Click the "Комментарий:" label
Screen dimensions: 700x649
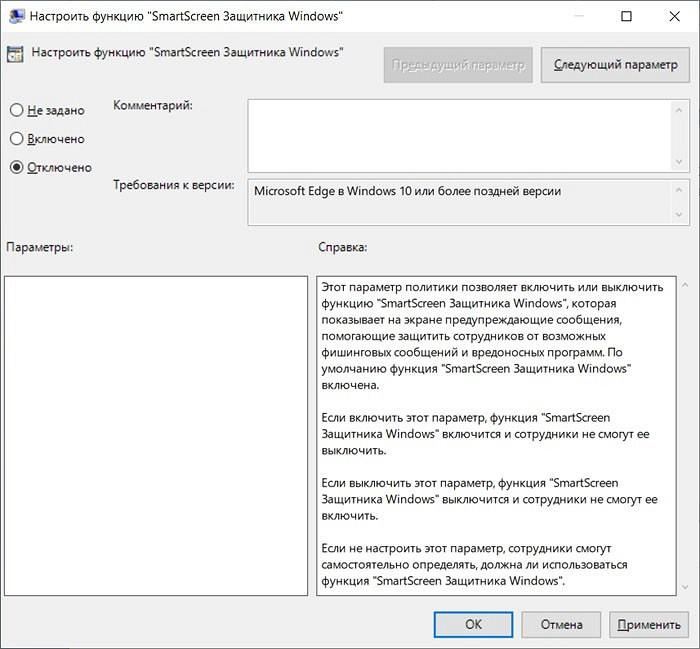tap(153, 105)
